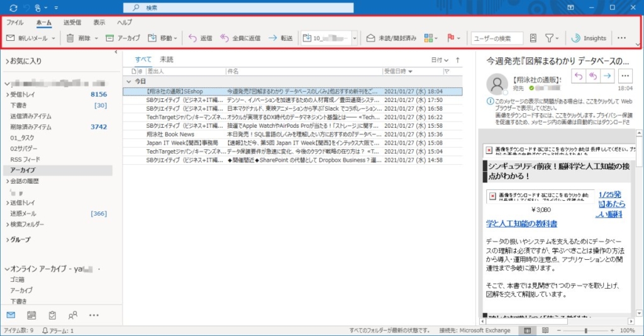
Task: Select the ホーム ribbon tab
Action: (x=43, y=23)
